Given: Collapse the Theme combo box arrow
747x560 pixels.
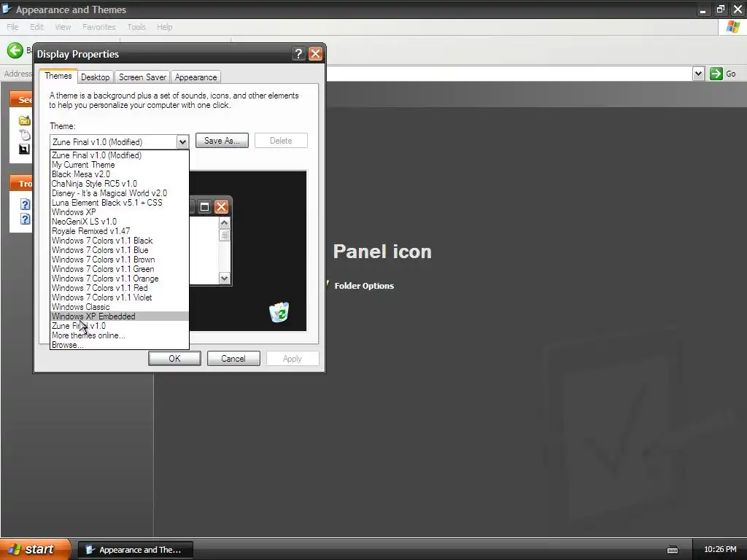Looking at the screenshot, I should click(x=182, y=142).
